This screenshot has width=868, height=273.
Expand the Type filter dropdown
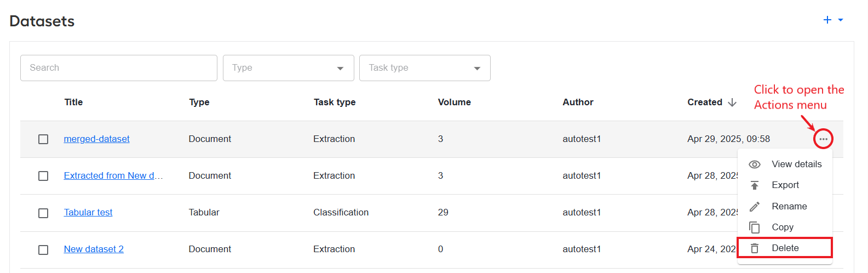pos(289,68)
